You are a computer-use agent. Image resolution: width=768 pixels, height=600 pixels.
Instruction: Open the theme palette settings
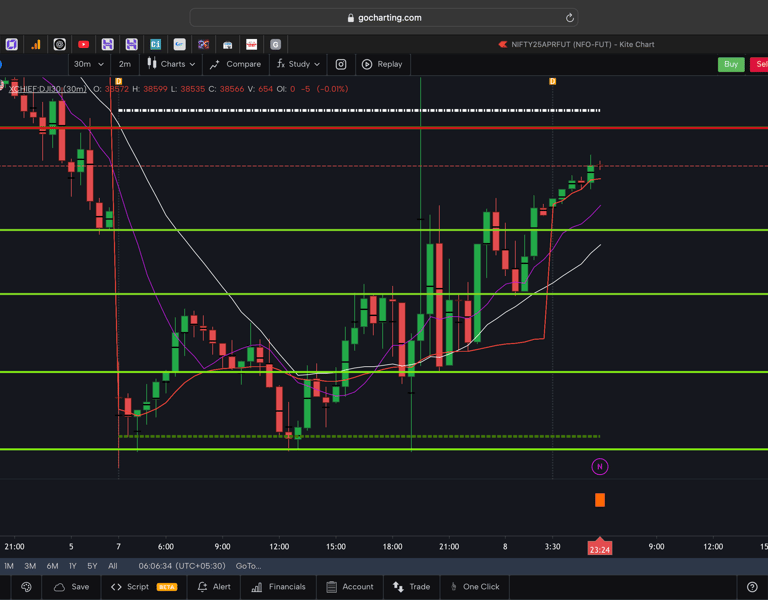[x=26, y=587]
